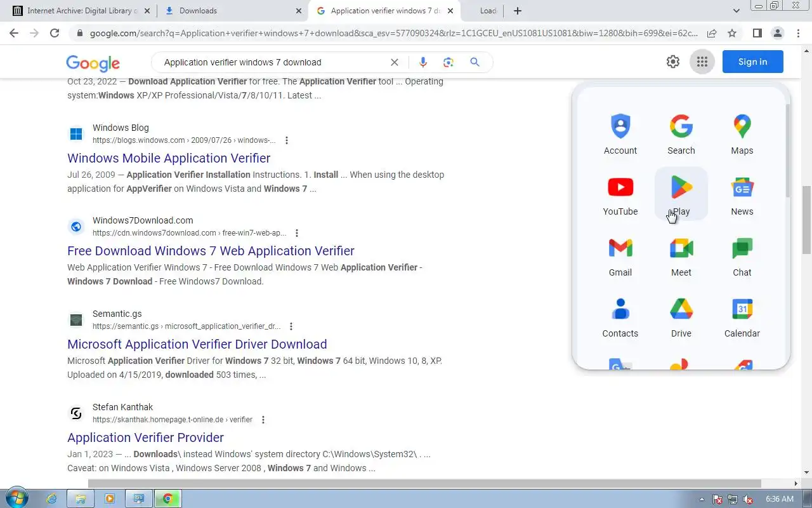Open Google Chat app icon
Screen dimensions: 812x508
[x=742, y=257]
